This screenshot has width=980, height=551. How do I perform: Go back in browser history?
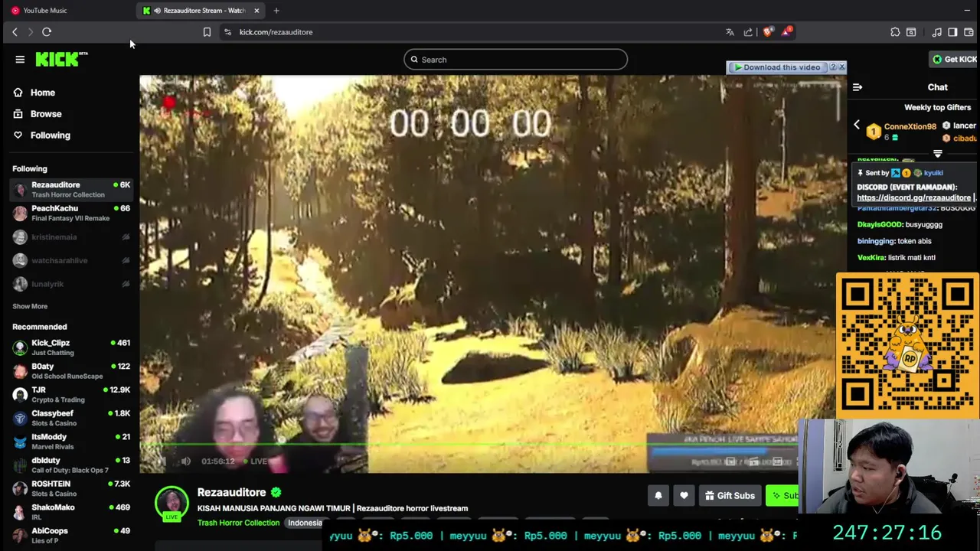pos(15,32)
